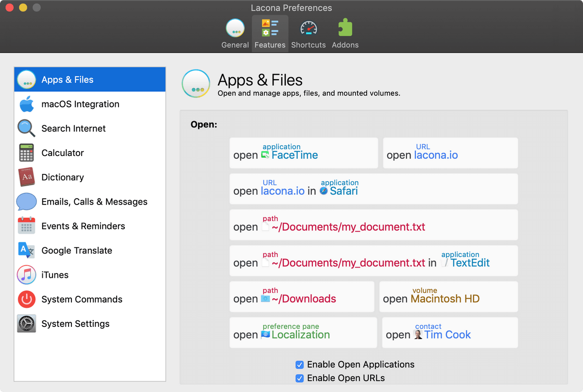This screenshot has height=392, width=583.
Task: Click the macOS Integration Apple icon
Action: pyautogui.click(x=26, y=104)
